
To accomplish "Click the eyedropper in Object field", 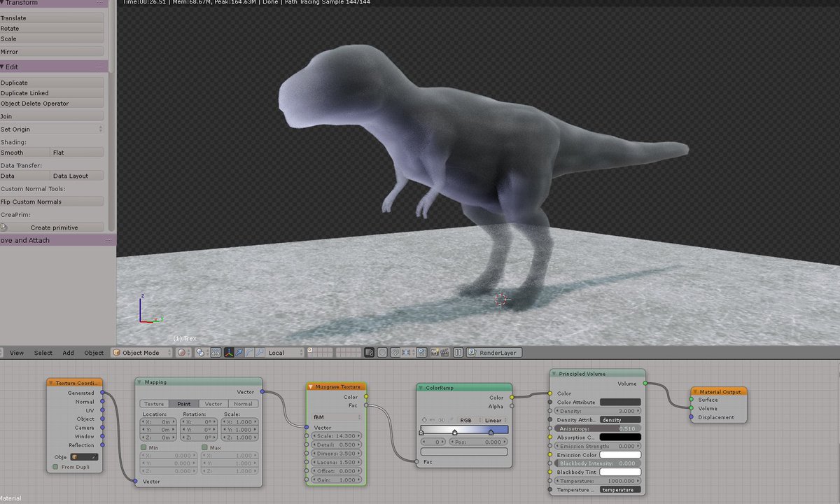I will (94, 456).
